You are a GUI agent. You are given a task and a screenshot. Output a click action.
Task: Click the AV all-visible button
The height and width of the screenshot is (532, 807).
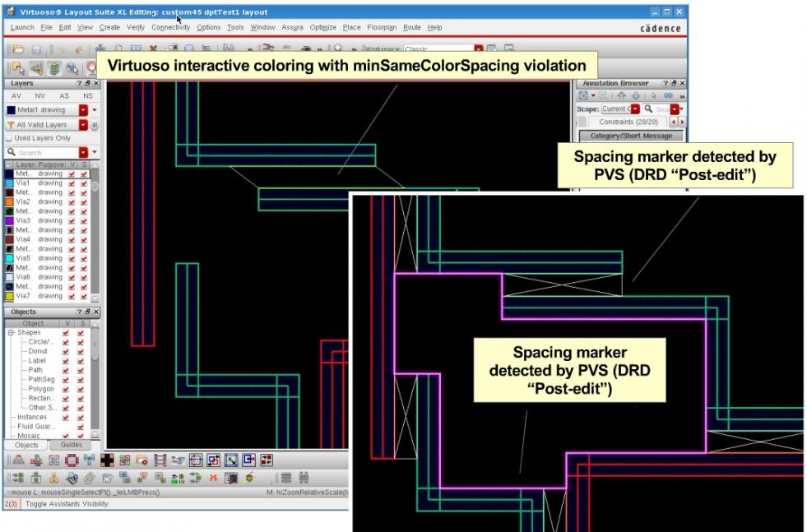tap(16, 96)
